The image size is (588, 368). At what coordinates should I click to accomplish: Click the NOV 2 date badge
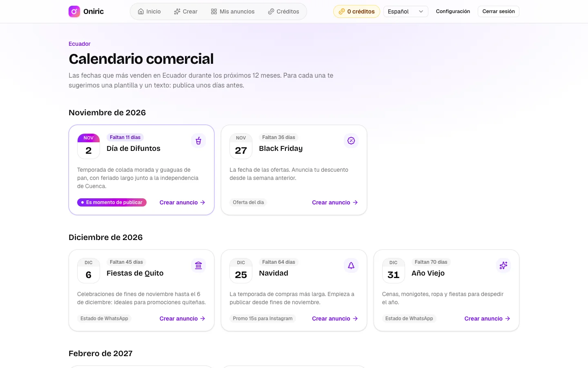[x=89, y=146]
